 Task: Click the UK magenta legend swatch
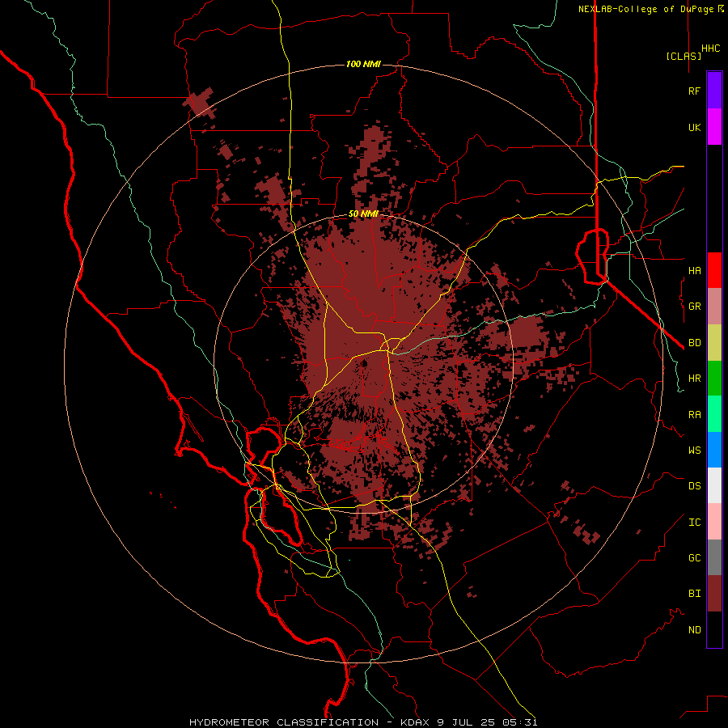[x=714, y=127]
